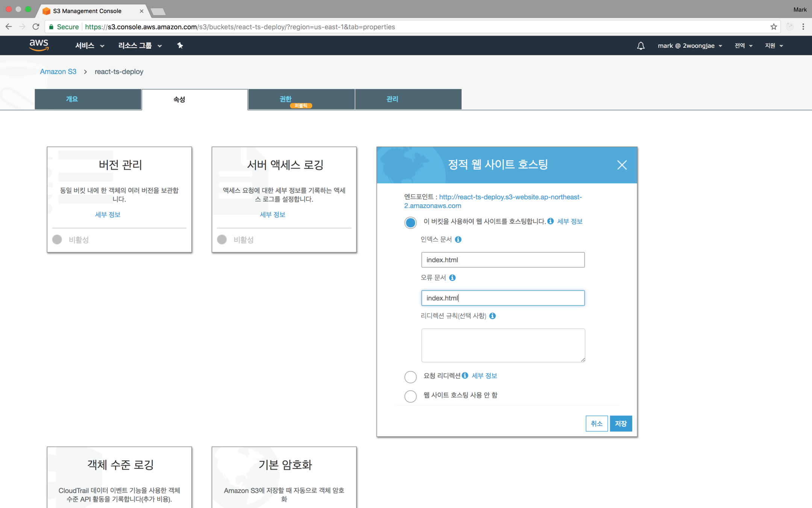This screenshot has width=812, height=508.
Task: Bookmark page with the star icon
Action: [774, 27]
